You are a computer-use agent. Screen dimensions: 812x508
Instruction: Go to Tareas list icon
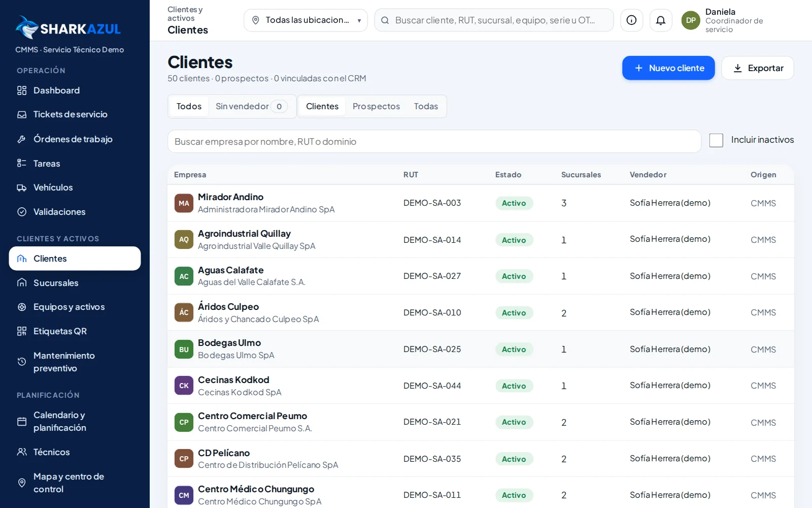point(22,164)
